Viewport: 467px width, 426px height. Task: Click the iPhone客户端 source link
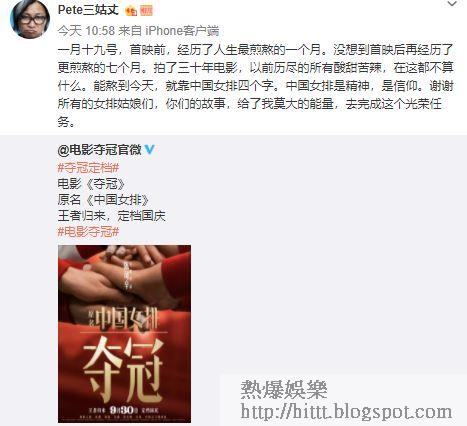click(182, 31)
